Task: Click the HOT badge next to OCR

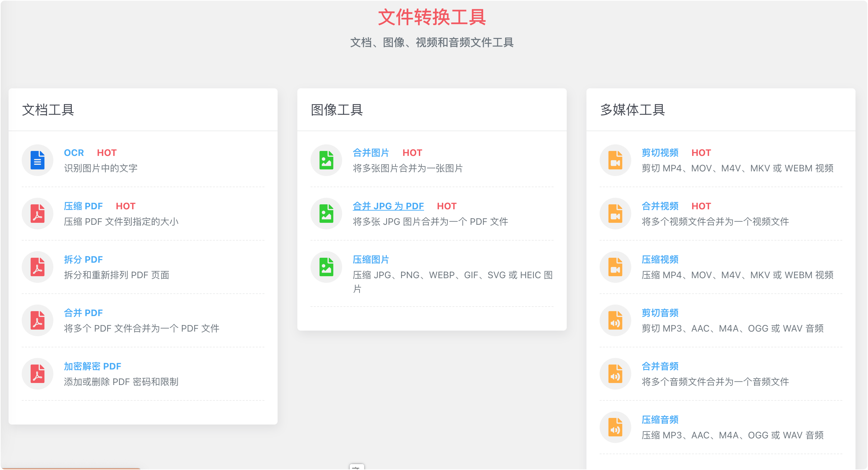Action: click(x=107, y=153)
